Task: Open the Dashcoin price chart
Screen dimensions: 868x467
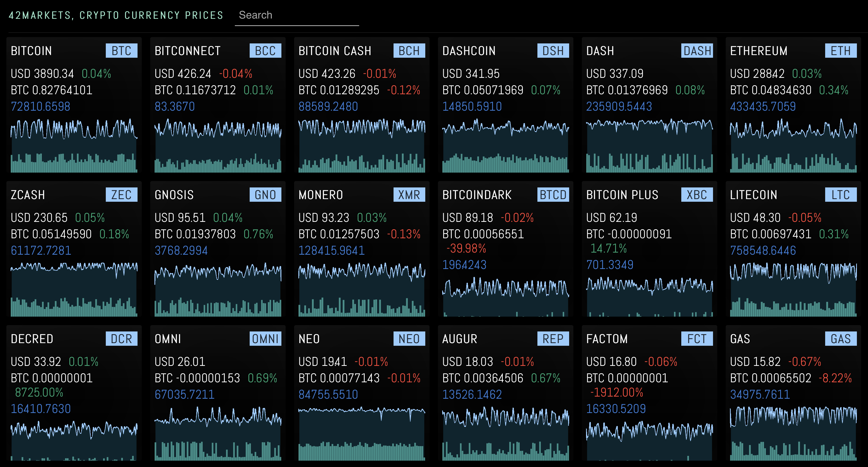Action: click(x=506, y=145)
